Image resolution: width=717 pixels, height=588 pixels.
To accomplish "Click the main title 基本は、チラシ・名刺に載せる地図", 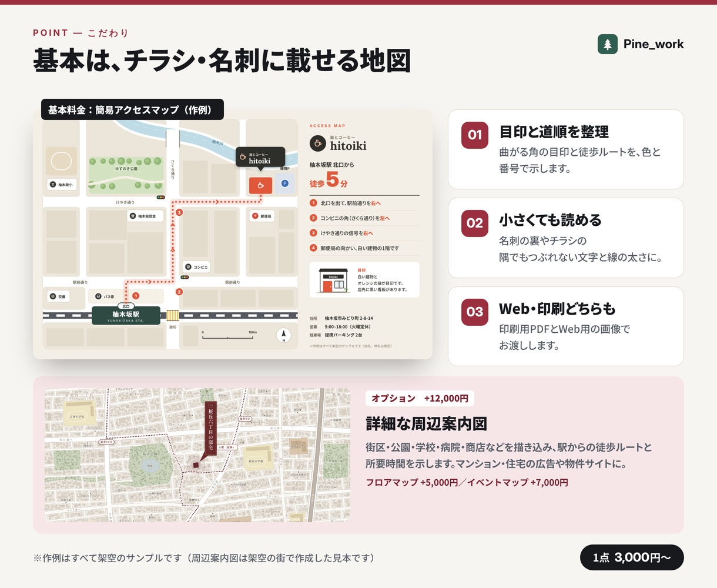I will tap(222, 61).
